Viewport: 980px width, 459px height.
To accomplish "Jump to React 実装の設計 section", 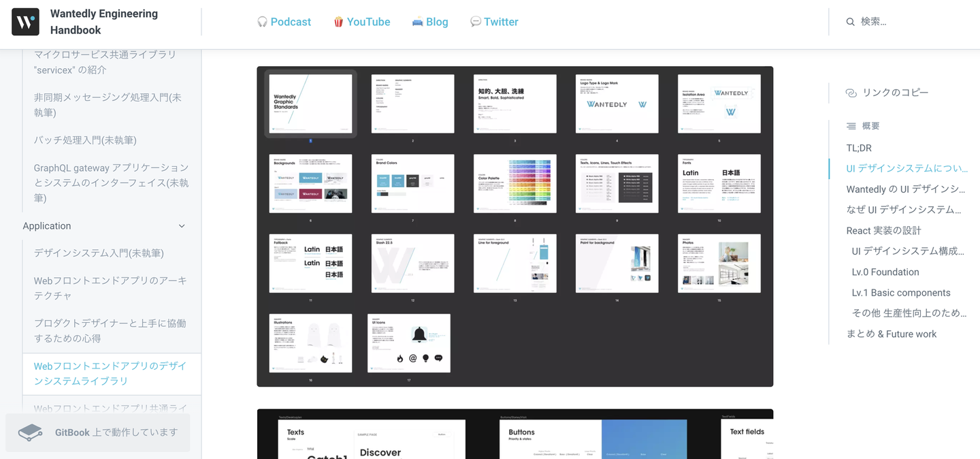I will pos(883,230).
